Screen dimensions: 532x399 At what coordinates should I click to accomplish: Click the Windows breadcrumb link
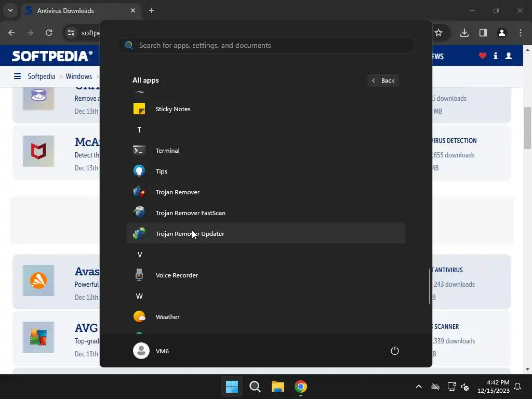[79, 76]
